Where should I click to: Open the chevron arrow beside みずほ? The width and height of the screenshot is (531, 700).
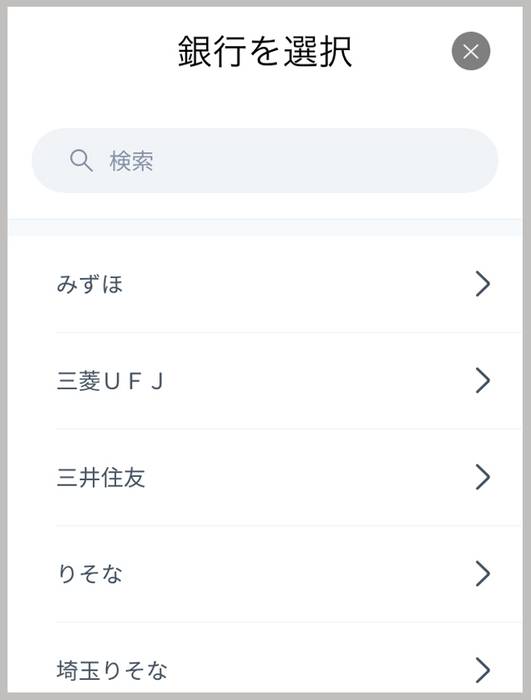pos(483,284)
